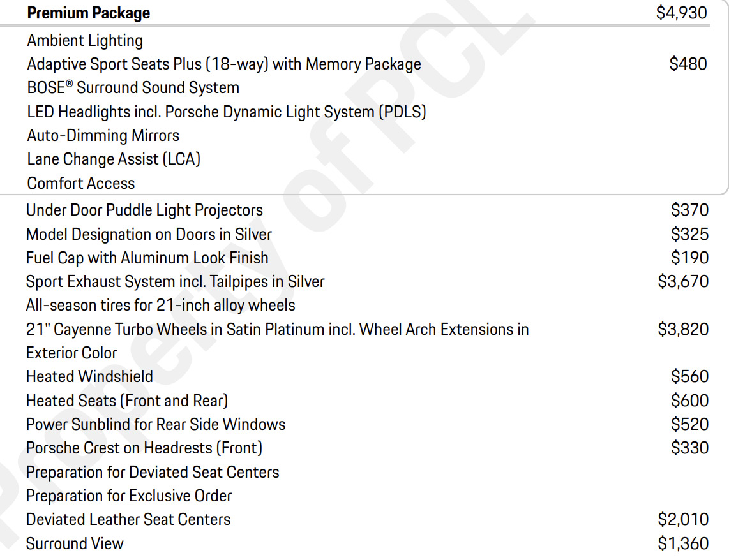Select Adaptive Sport Seats Plus with Memory Package
This screenshot has height=560, width=729.
(224, 64)
